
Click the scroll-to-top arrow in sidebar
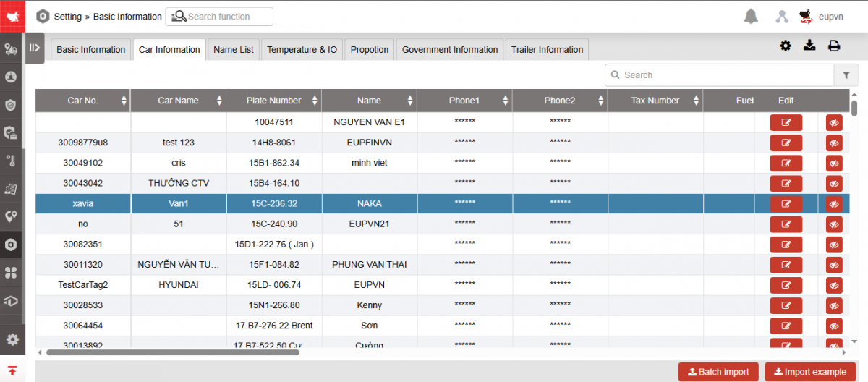(x=12, y=370)
